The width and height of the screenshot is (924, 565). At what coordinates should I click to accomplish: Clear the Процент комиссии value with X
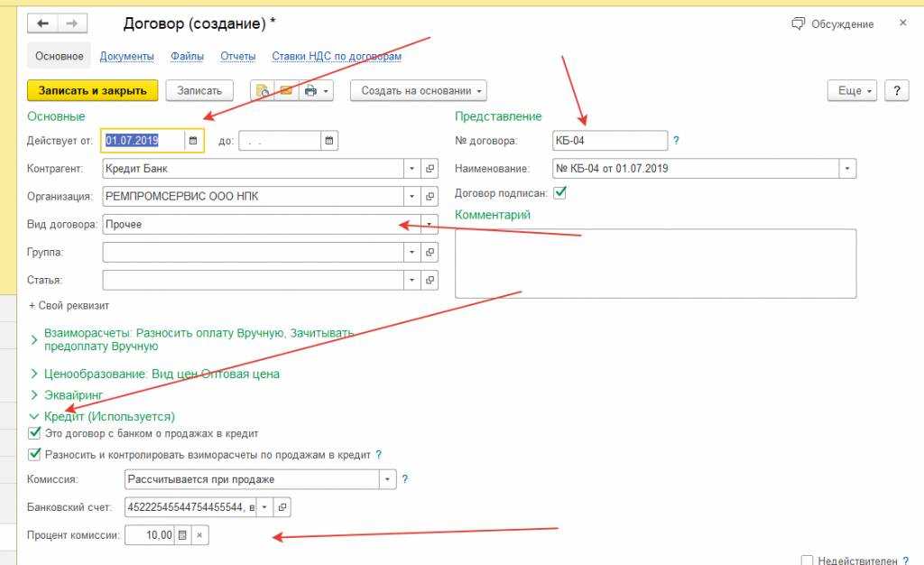(x=199, y=535)
